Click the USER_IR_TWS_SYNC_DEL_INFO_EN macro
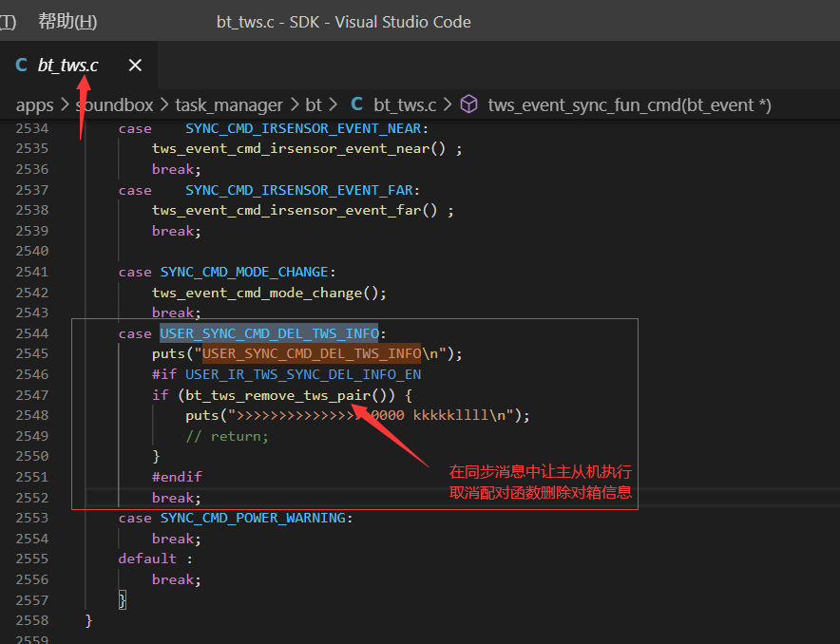840x644 pixels. click(303, 375)
